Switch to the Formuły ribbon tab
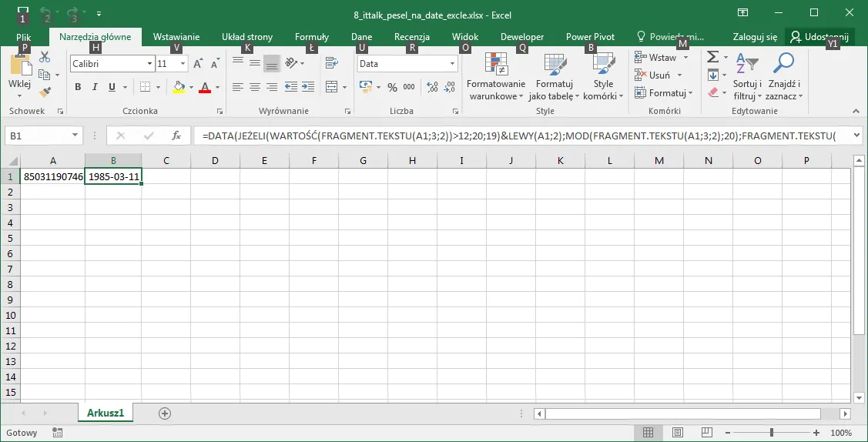Viewport: 868px width, 442px height. (x=312, y=37)
